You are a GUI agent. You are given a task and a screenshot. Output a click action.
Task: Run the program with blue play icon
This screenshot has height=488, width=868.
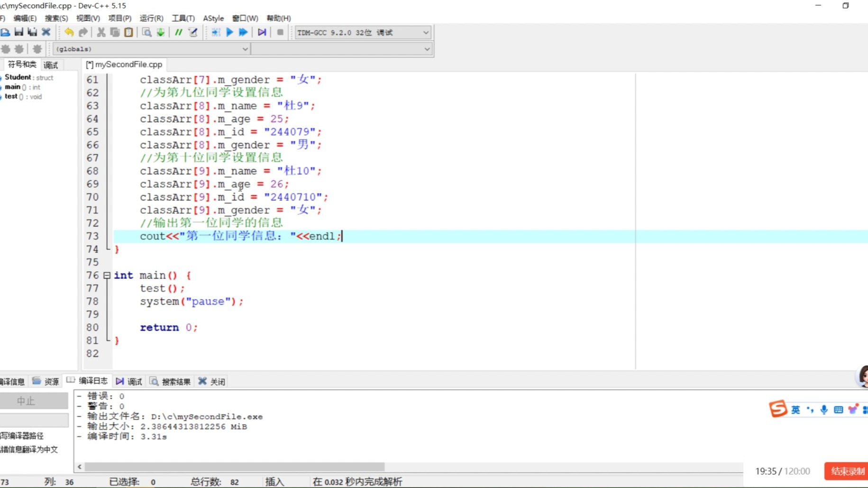[229, 32]
